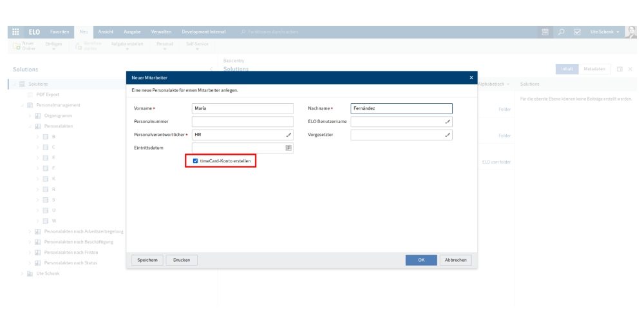The width and height of the screenshot is (644, 332).
Task: Click the ELO logo in the ribbon
Action: (34, 32)
